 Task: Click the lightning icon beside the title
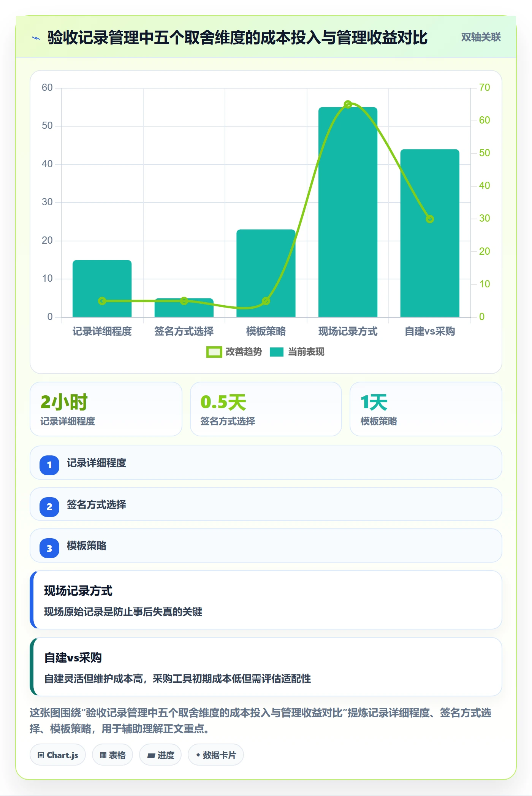point(36,38)
